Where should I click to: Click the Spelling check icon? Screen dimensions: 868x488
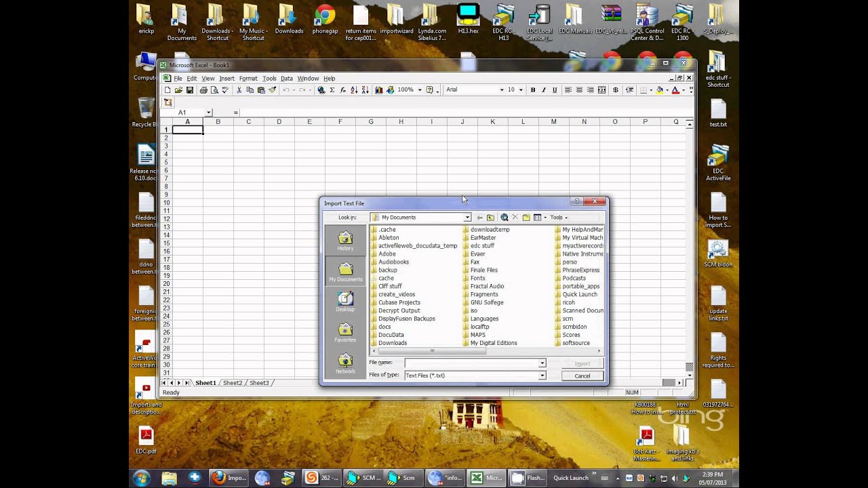[225, 89]
